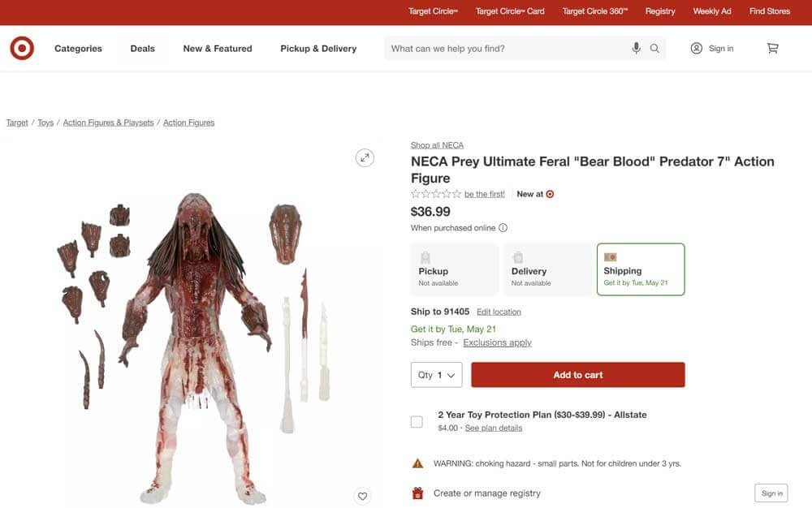Click info icon beside When purchased online
The height and width of the screenshot is (508, 812).
(503, 228)
